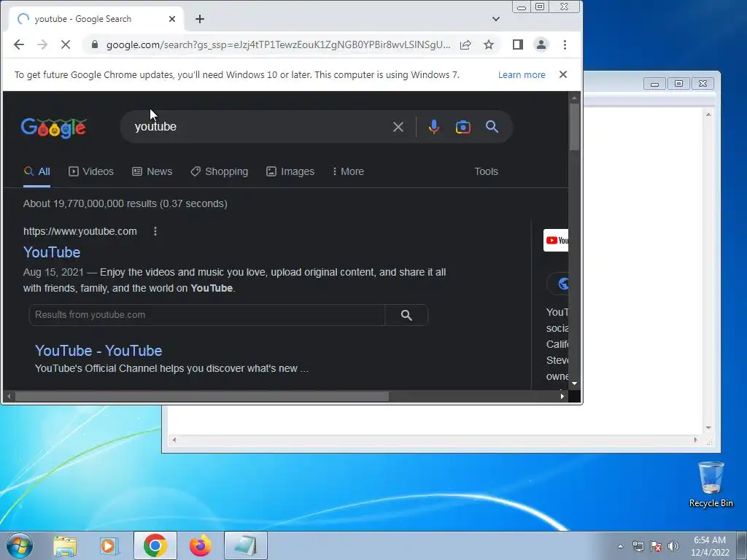Click the Chrome vertical scrollbar thumb
Screen dimensions: 747x560
point(574,127)
